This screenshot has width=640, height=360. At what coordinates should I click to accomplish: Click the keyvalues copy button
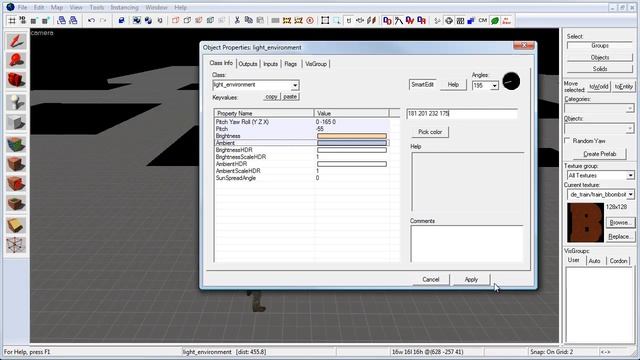271,97
